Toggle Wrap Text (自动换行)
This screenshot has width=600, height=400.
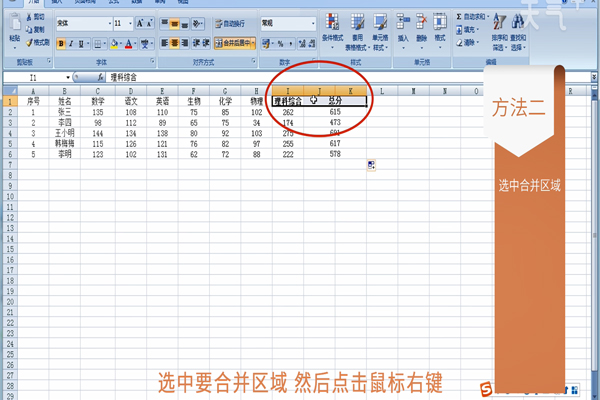[230, 24]
